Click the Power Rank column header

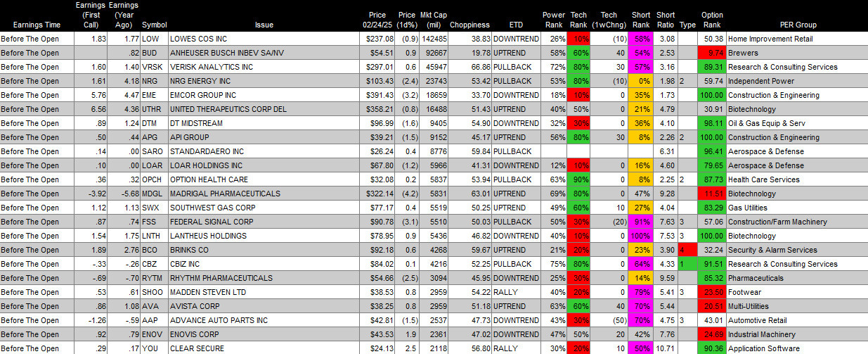pos(554,20)
